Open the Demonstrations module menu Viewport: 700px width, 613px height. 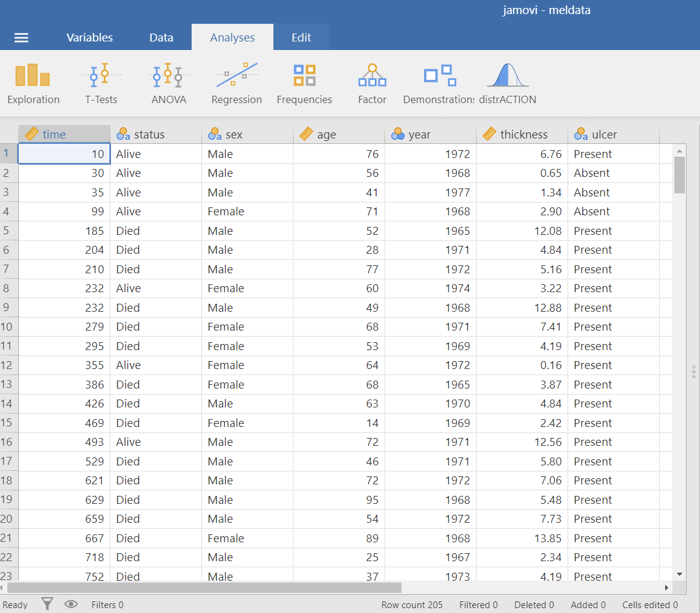pyautogui.click(x=439, y=84)
